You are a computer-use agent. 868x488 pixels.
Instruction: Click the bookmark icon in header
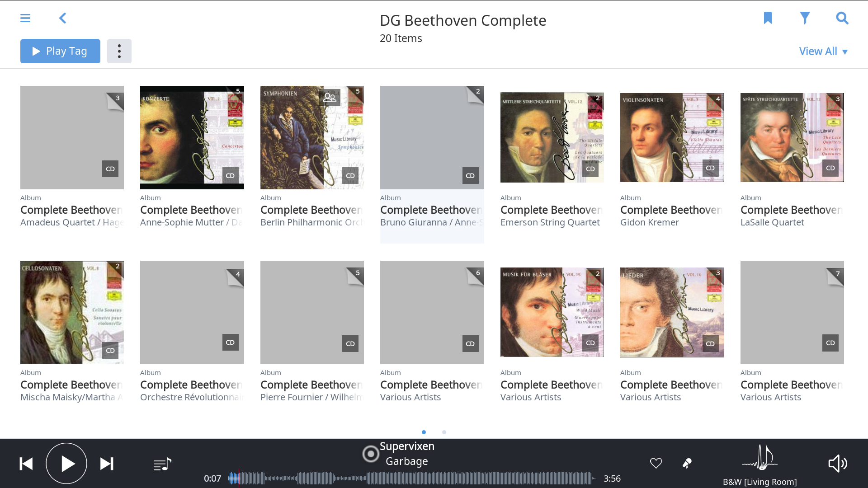[768, 18]
